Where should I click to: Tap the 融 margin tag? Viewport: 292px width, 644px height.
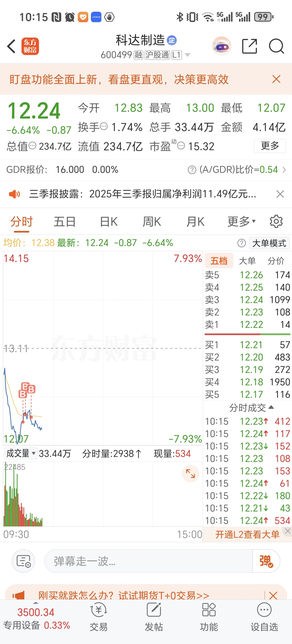[x=139, y=55]
